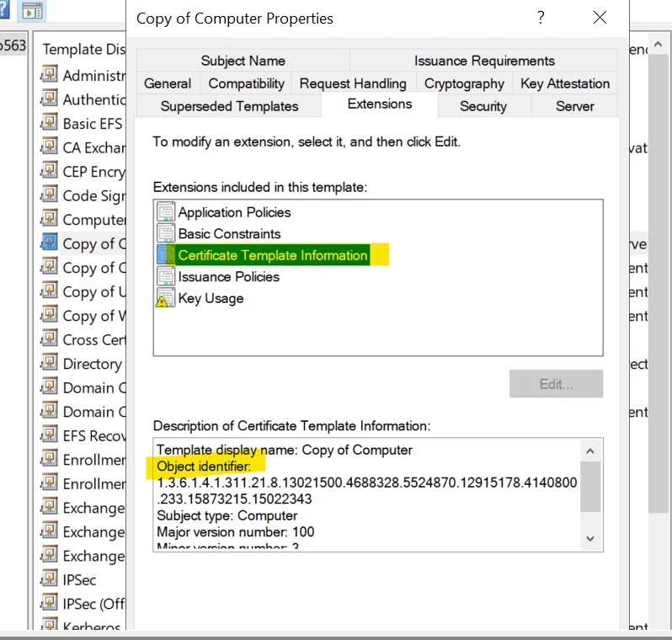Click the Cross Certification template icon
Viewport: 672px width, 640px height.
(50, 338)
